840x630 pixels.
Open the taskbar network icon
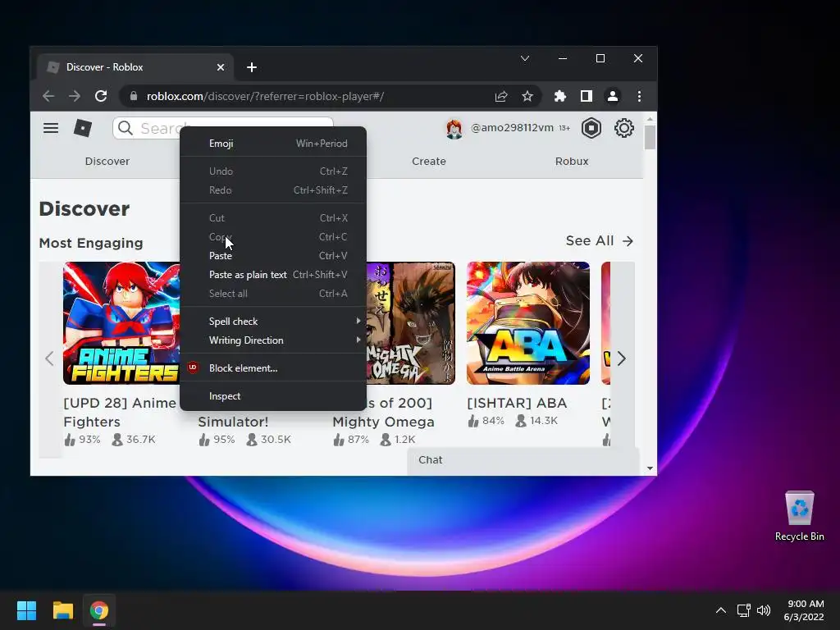pos(743,610)
